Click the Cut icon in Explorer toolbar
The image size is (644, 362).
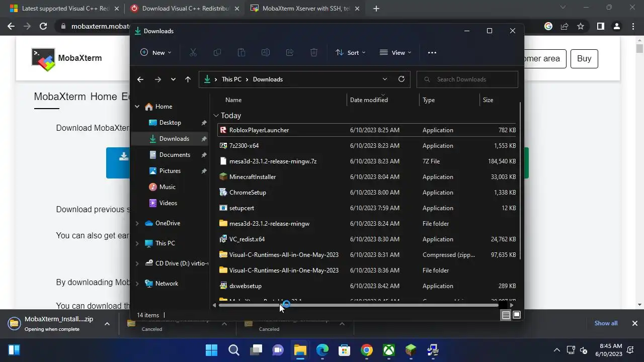click(x=193, y=52)
